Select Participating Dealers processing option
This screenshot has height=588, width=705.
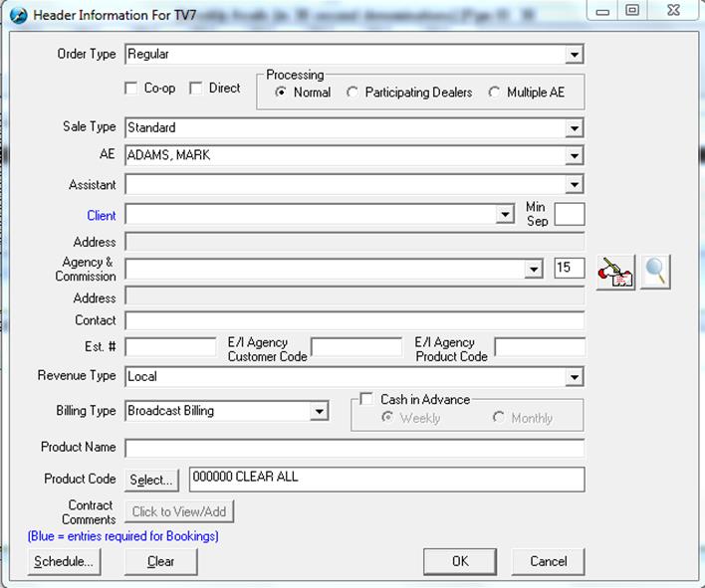click(x=352, y=93)
